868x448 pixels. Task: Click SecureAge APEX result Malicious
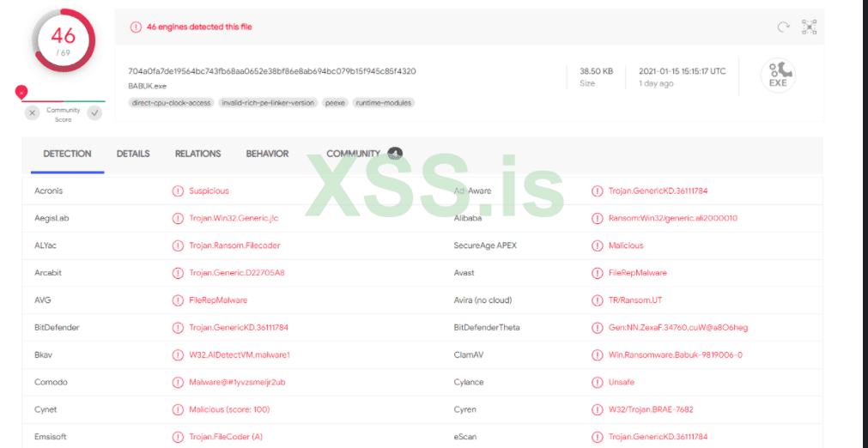pos(626,245)
